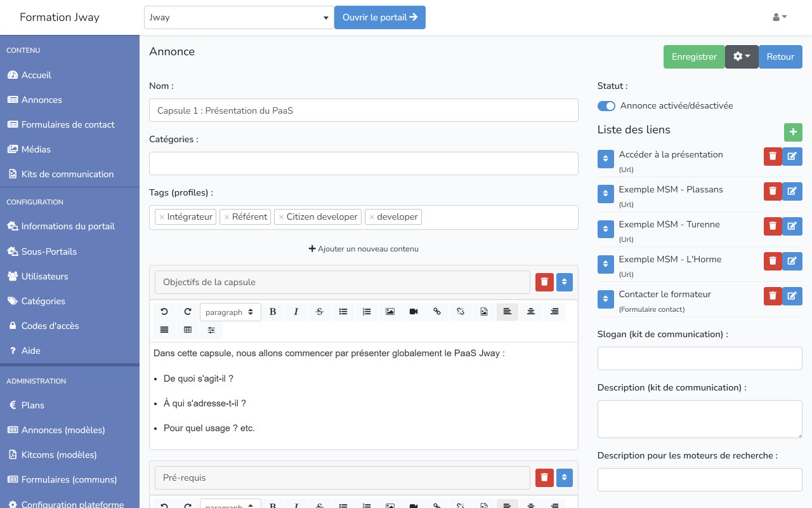Open the gear settings dropdown near Enregistrer
The image size is (812, 508).
[x=742, y=57]
